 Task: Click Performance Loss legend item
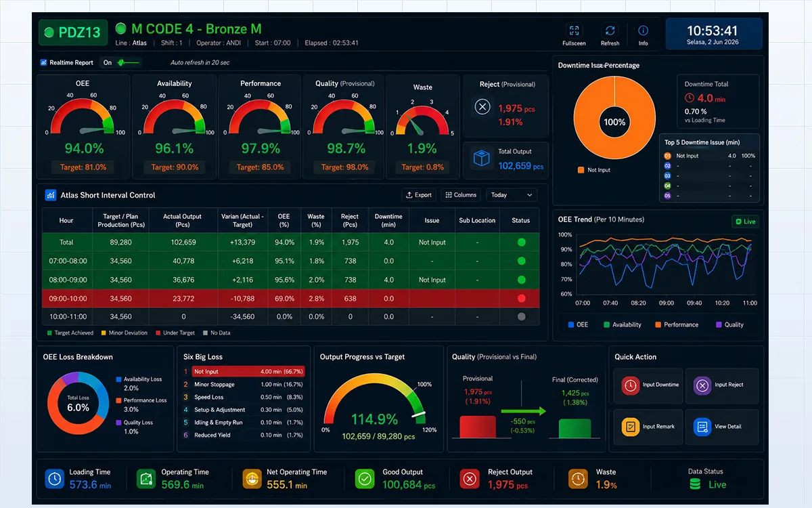pyautogui.click(x=141, y=404)
